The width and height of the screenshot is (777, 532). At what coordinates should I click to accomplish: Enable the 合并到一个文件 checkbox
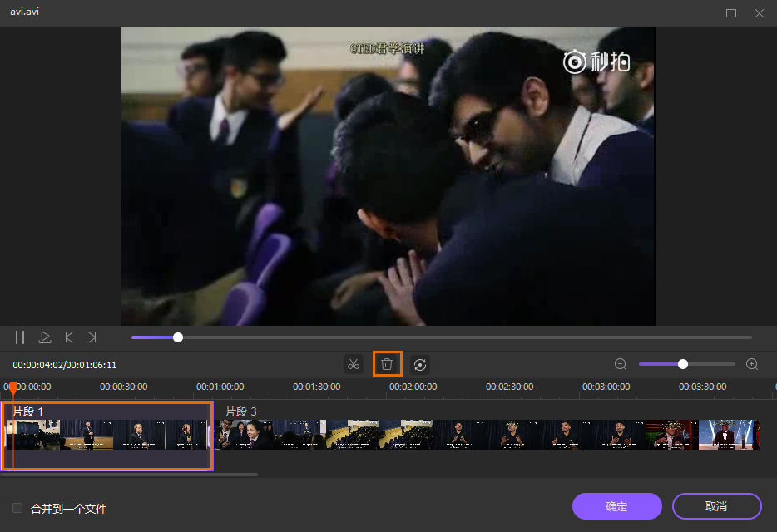17,508
